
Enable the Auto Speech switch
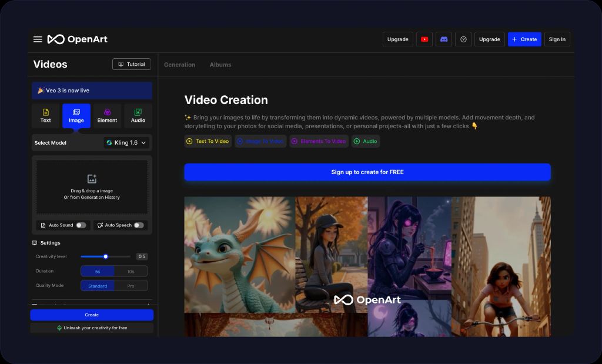pyautogui.click(x=138, y=225)
